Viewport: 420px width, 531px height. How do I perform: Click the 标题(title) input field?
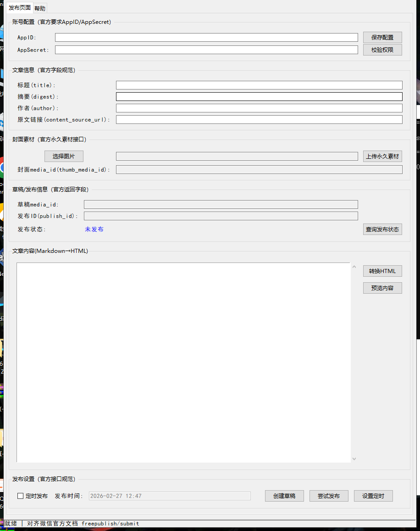(259, 85)
